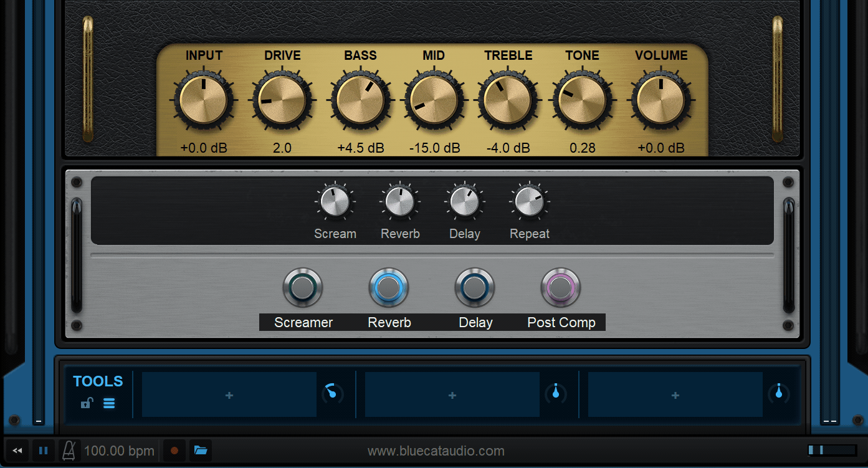Image resolution: width=868 pixels, height=468 pixels.
Task: Click the +4.5 dB BASS value
Action: (x=361, y=148)
